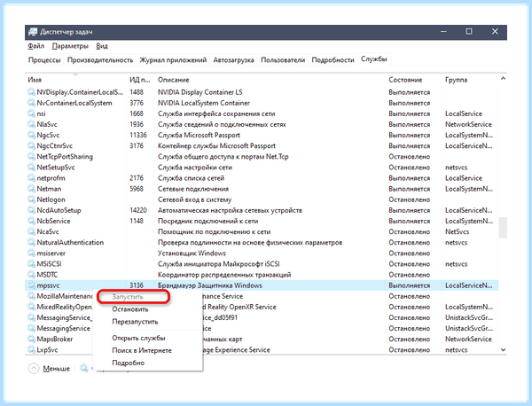Click the service icon beside Netlogon
The height and width of the screenshot is (406, 532).
coord(31,199)
